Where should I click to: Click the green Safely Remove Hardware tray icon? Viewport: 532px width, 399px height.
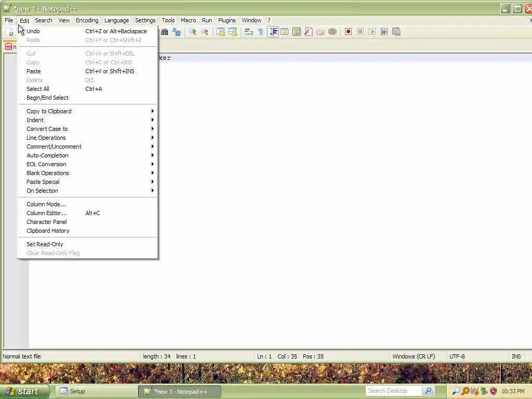pos(484,391)
